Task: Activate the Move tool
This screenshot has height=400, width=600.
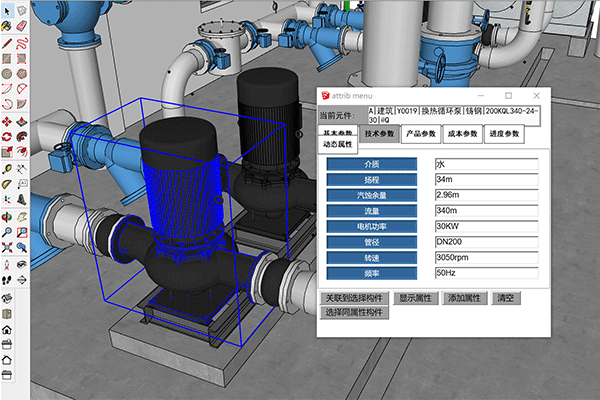Action: pos(7,122)
